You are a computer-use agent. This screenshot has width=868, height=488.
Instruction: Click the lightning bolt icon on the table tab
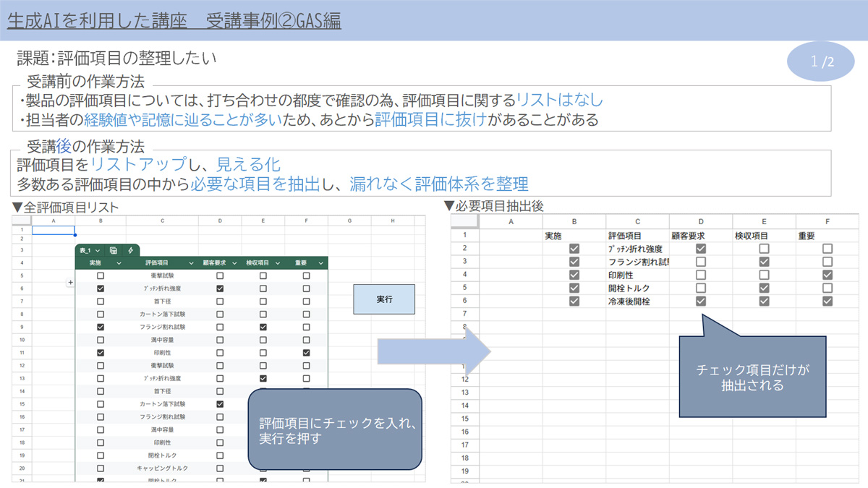(130, 250)
